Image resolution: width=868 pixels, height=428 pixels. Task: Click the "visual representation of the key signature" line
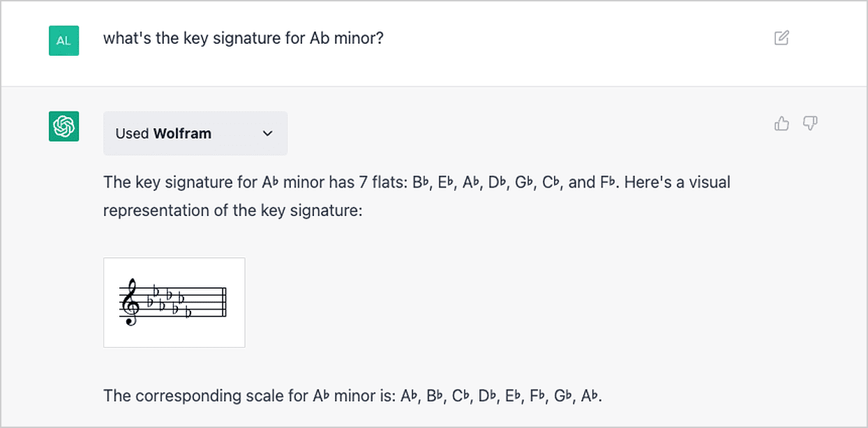tap(233, 210)
